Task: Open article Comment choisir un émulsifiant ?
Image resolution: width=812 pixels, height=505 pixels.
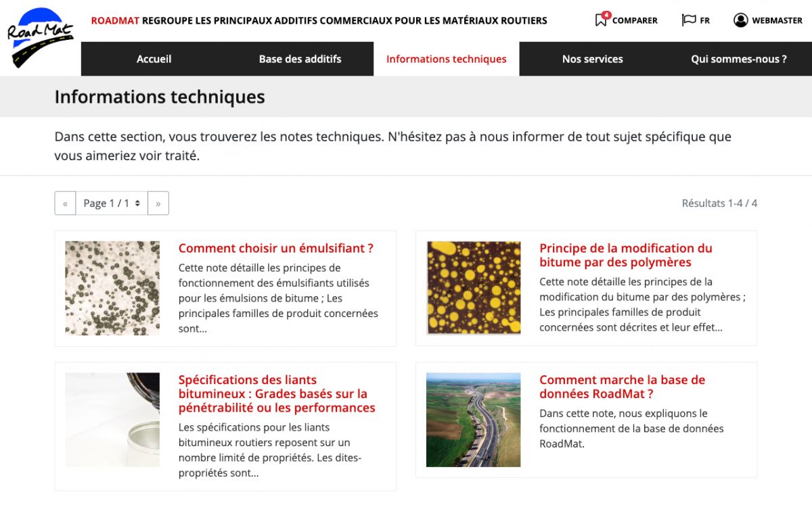Action: click(275, 248)
